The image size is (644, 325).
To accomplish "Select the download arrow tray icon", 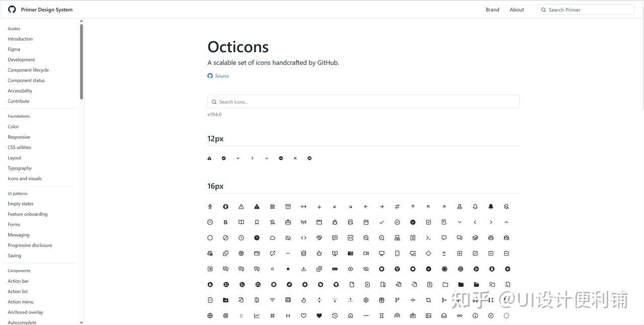I will pyautogui.click(x=303, y=269).
